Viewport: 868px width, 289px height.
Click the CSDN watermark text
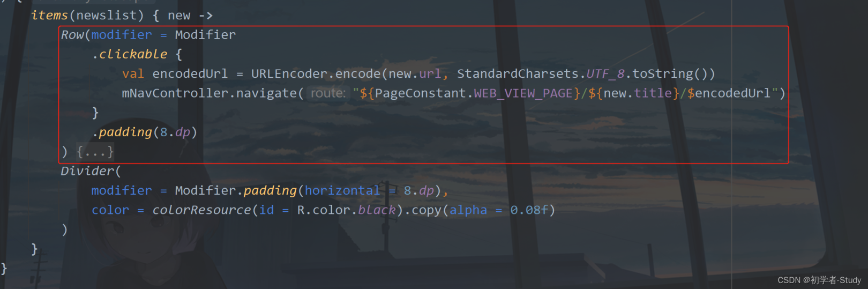[819, 280]
